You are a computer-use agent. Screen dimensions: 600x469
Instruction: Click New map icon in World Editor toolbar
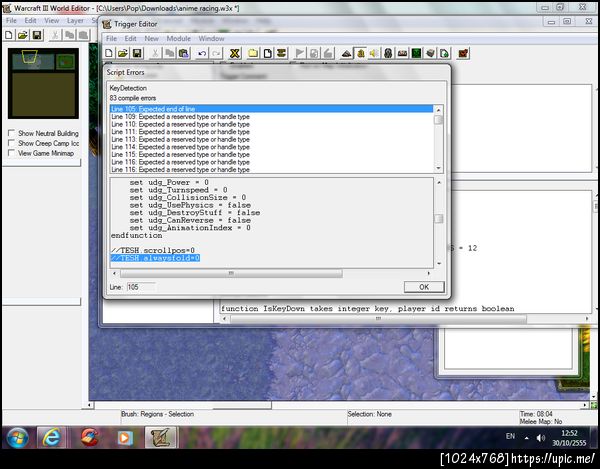[x=9, y=35]
